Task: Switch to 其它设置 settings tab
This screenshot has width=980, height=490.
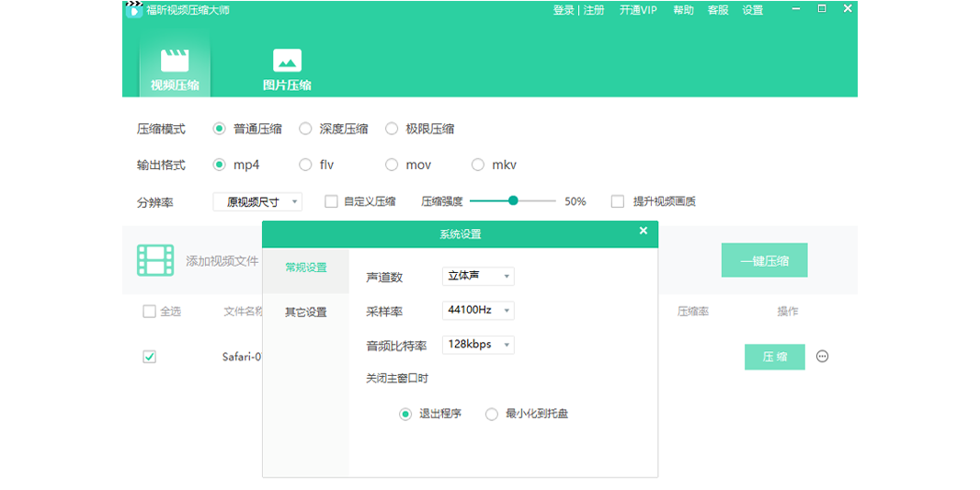Action: [305, 312]
